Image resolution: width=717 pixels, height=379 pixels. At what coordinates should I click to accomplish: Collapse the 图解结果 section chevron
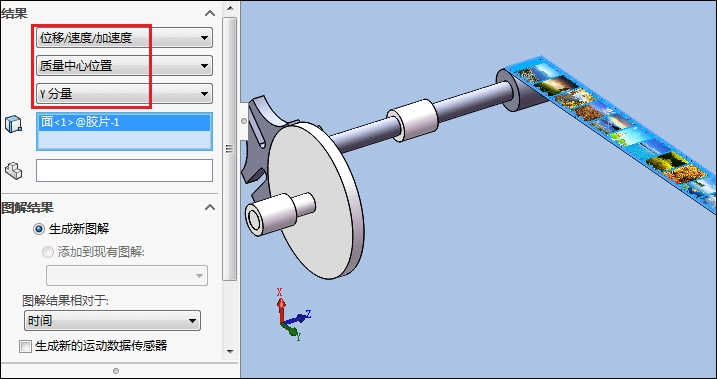click(x=210, y=208)
